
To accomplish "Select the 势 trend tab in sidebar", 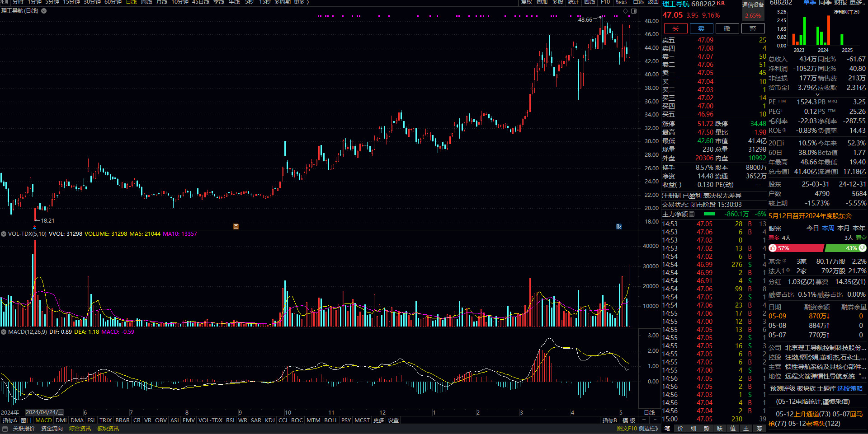I will pyautogui.click(x=707, y=429).
